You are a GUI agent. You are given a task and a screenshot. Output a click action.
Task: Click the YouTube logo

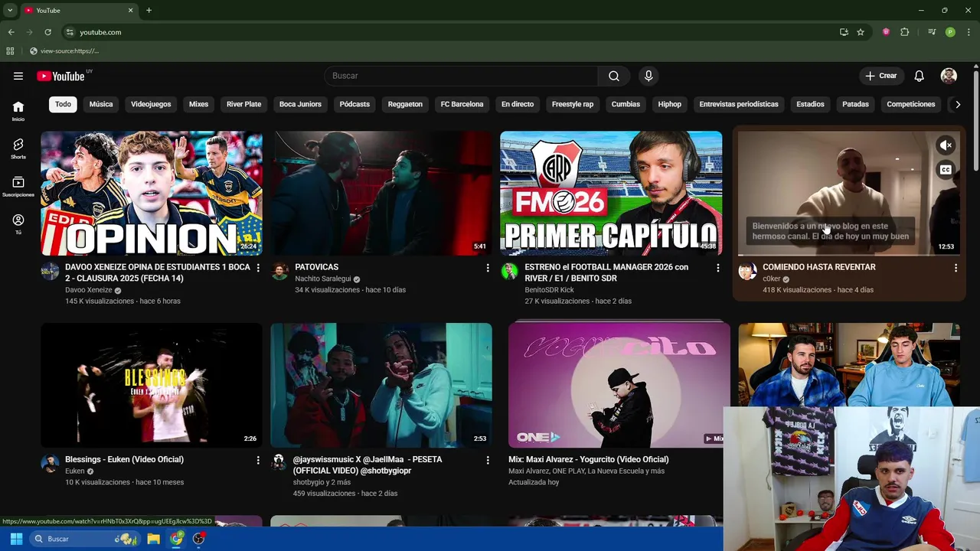click(x=60, y=76)
